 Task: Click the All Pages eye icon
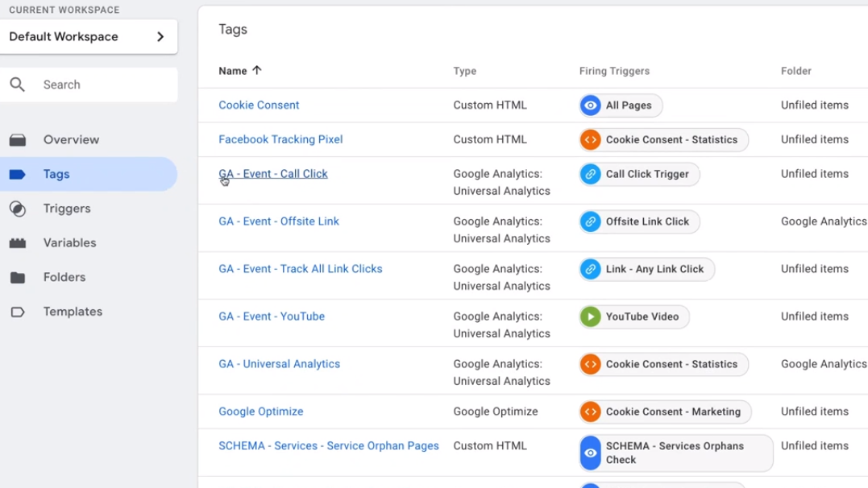591,105
